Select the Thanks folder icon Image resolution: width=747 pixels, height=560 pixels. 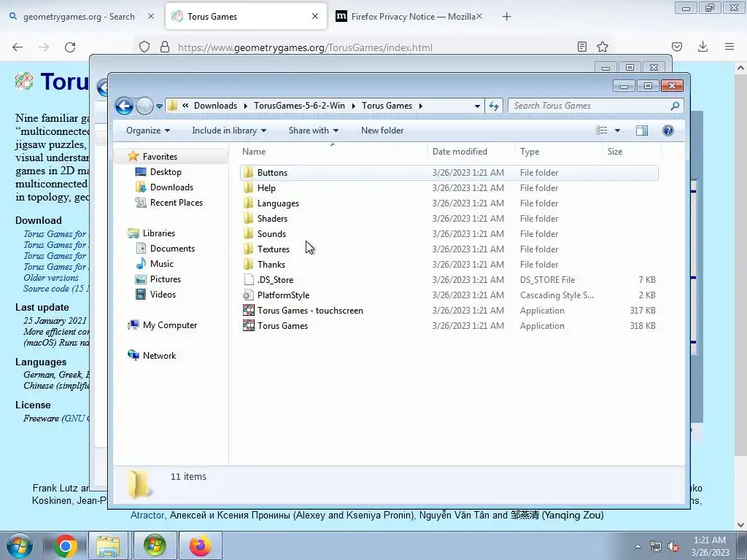click(x=248, y=264)
